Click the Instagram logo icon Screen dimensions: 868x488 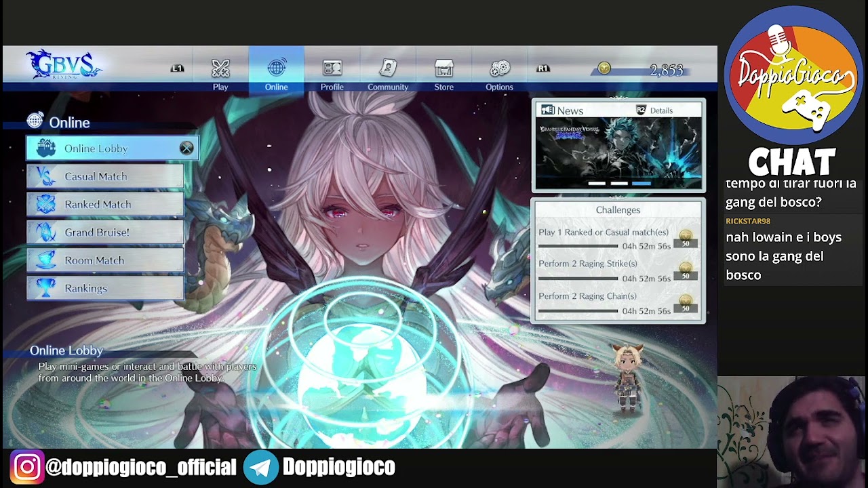(27, 468)
